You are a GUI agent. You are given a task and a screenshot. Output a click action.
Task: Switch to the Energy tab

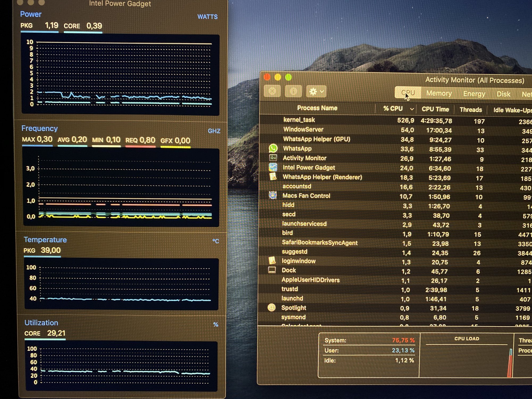[x=474, y=94]
